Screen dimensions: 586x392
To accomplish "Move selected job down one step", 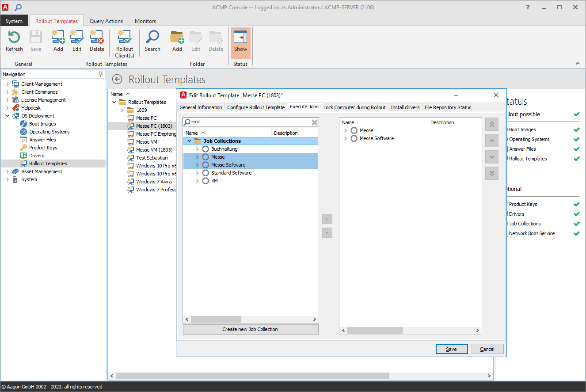I will coord(492,157).
